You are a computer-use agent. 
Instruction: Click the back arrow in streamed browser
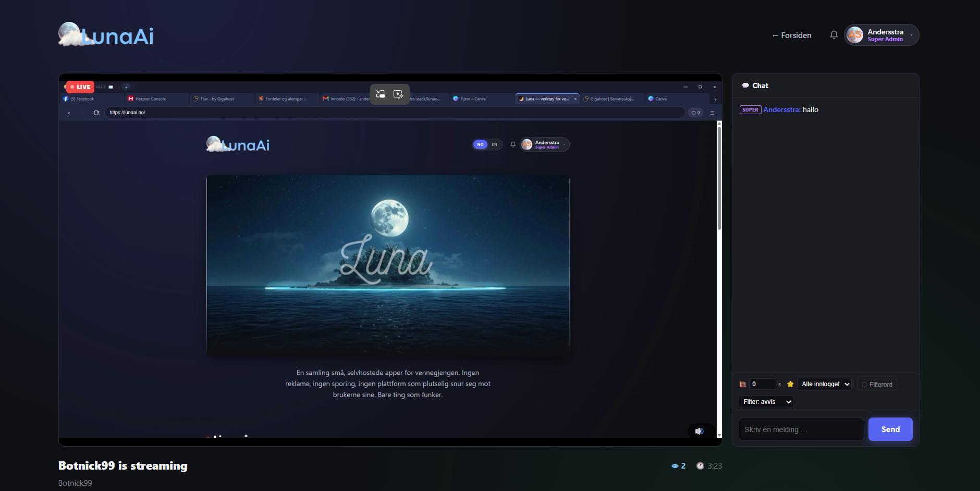coord(69,113)
